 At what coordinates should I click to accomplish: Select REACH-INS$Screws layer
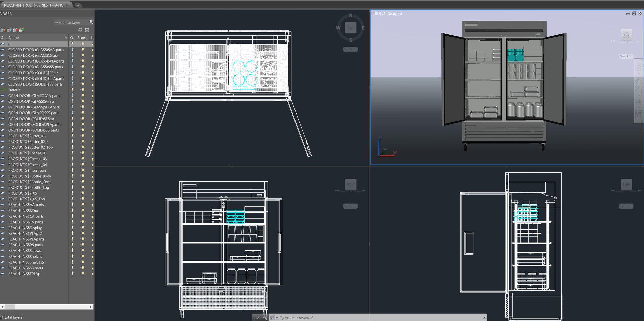pos(24,251)
